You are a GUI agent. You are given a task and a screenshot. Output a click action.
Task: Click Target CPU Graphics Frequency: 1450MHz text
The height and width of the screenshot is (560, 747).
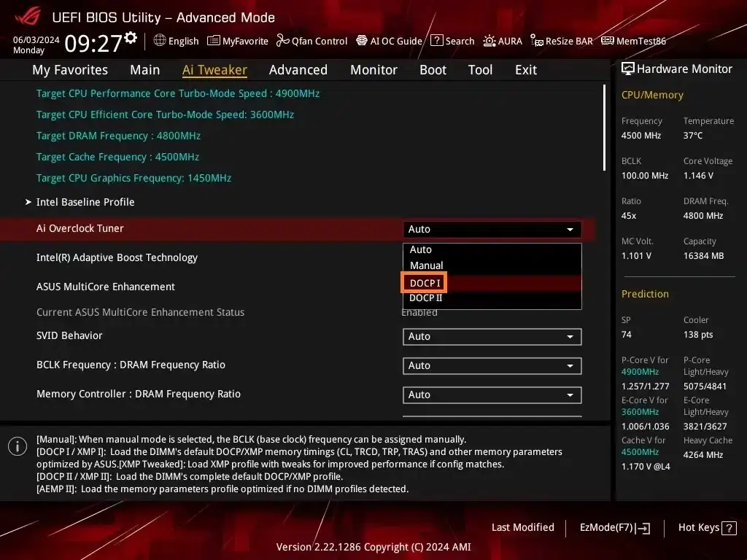click(x=134, y=178)
